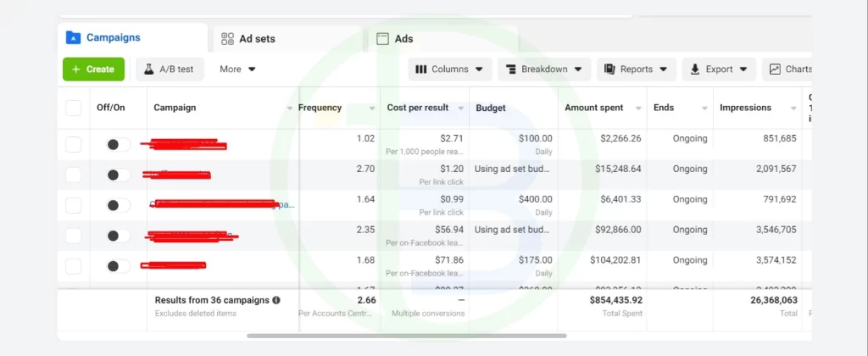Click the Ads window icon

[382, 39]
